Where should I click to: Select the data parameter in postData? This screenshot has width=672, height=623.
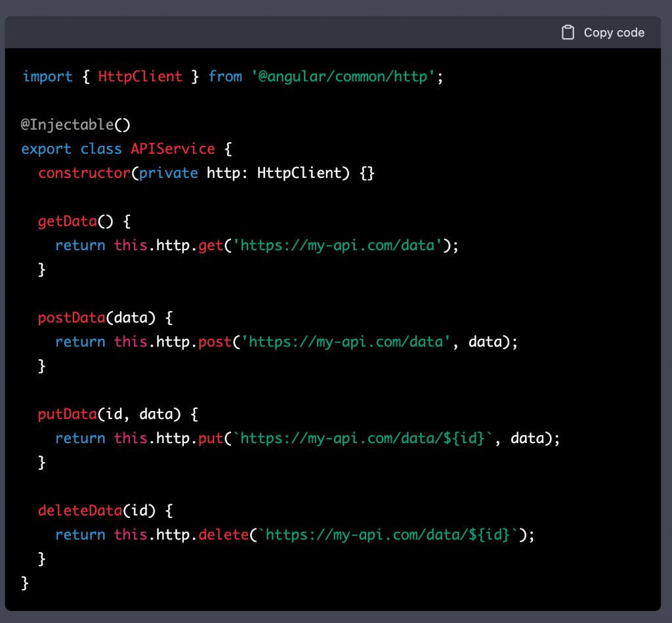point(131,317)
